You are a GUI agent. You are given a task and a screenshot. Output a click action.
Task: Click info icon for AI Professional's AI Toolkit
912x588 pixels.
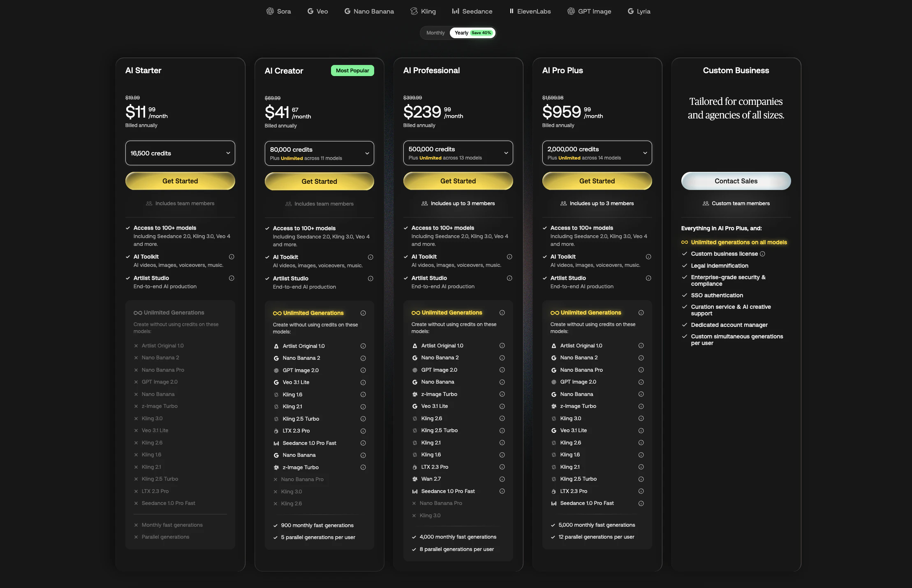pos(509,257)
